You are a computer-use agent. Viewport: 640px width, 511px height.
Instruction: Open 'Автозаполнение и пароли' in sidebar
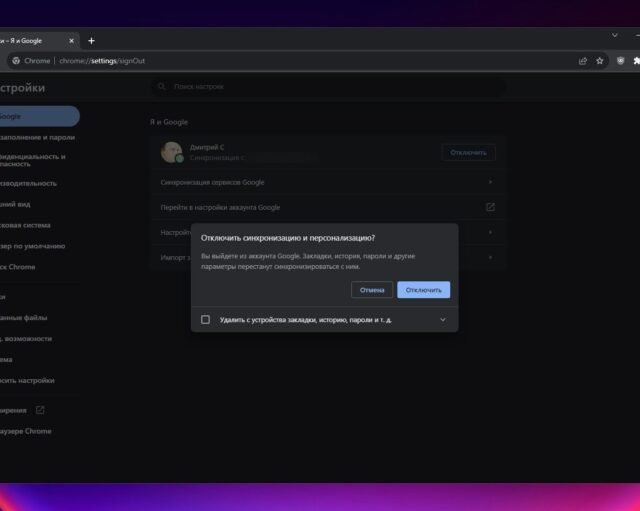[38, 138]
